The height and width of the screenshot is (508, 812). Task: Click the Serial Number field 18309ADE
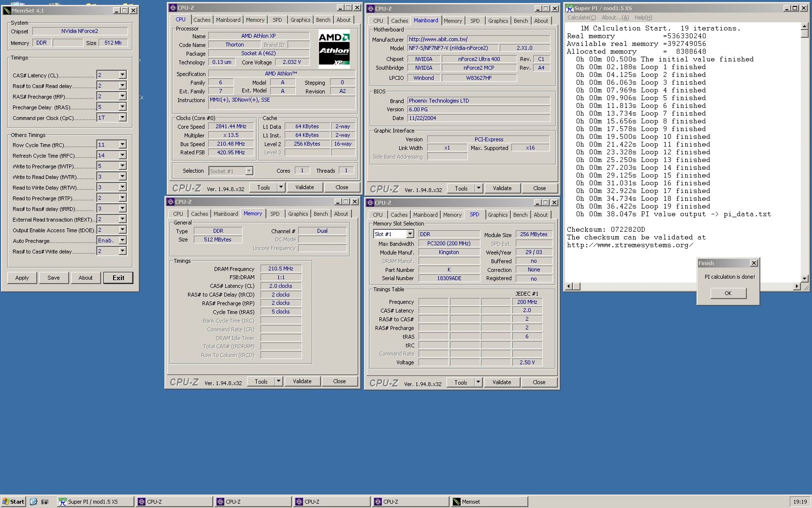tap(449, 278)
